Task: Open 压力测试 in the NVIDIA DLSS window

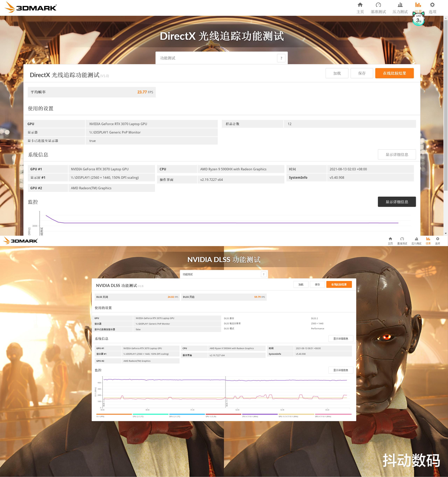Action: click(x=416, y=241)
